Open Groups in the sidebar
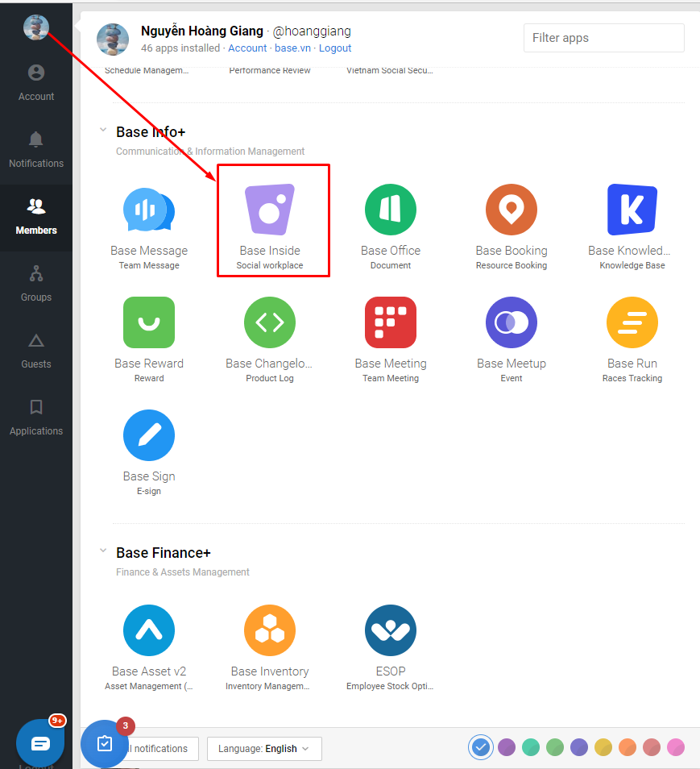Screen dimensions: 700x769 (36, 284)
